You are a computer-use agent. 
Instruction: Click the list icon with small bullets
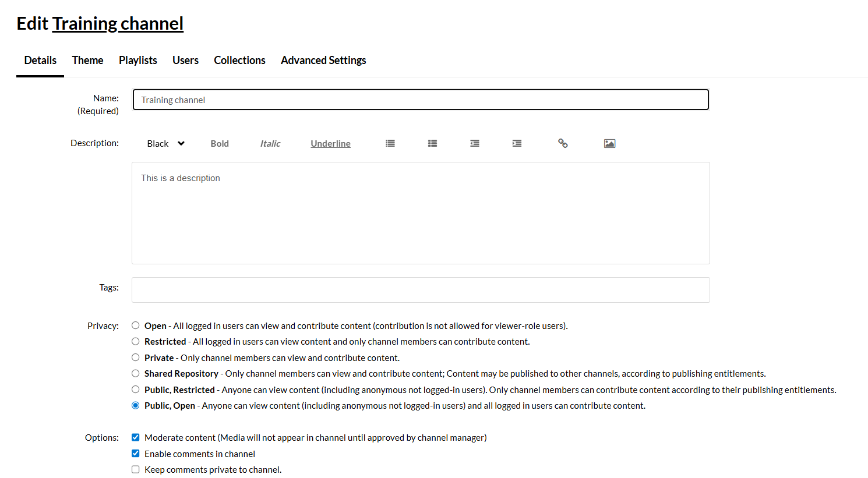[x=390, y=143]
